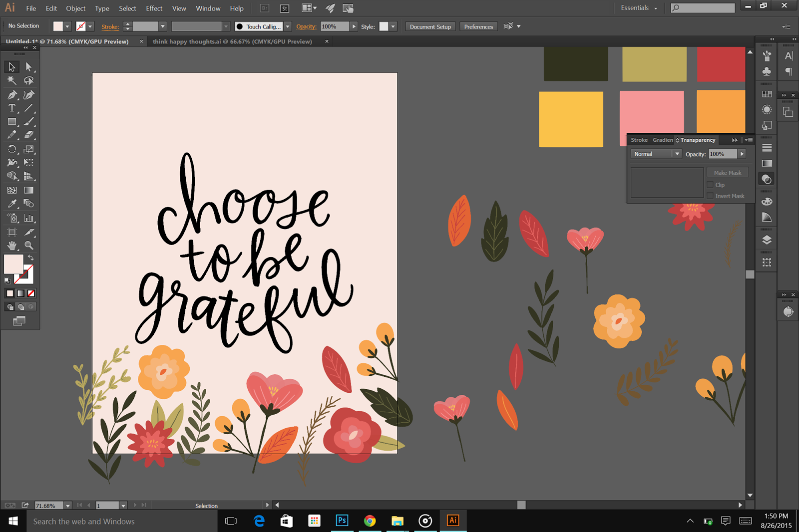Open the Character panel icon

pos(789,56)
